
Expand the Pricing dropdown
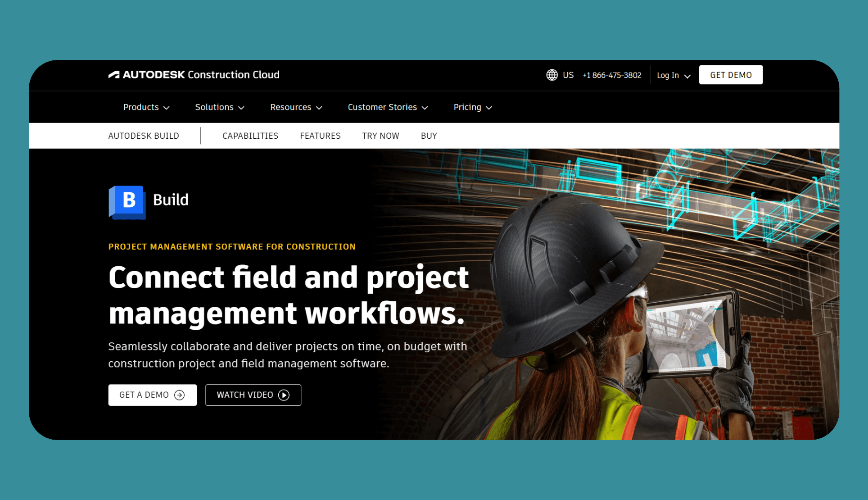[472, 107]
